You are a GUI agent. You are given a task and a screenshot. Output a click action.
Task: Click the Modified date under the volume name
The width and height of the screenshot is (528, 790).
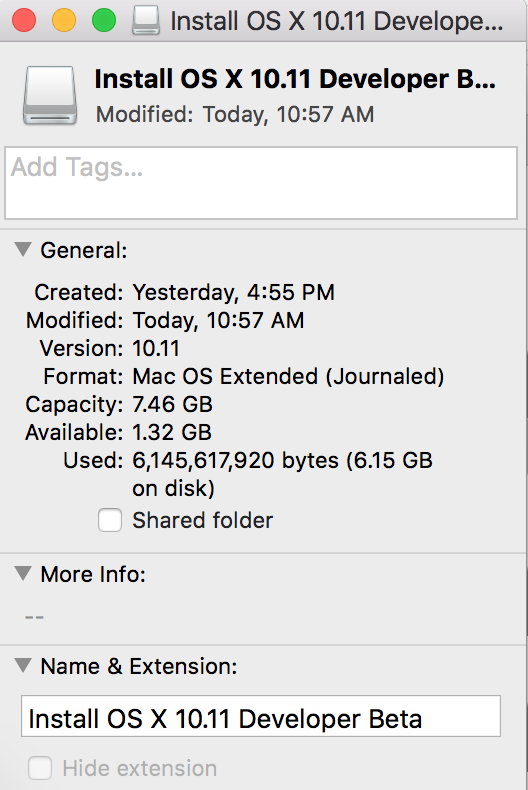[x=235, y=114]
